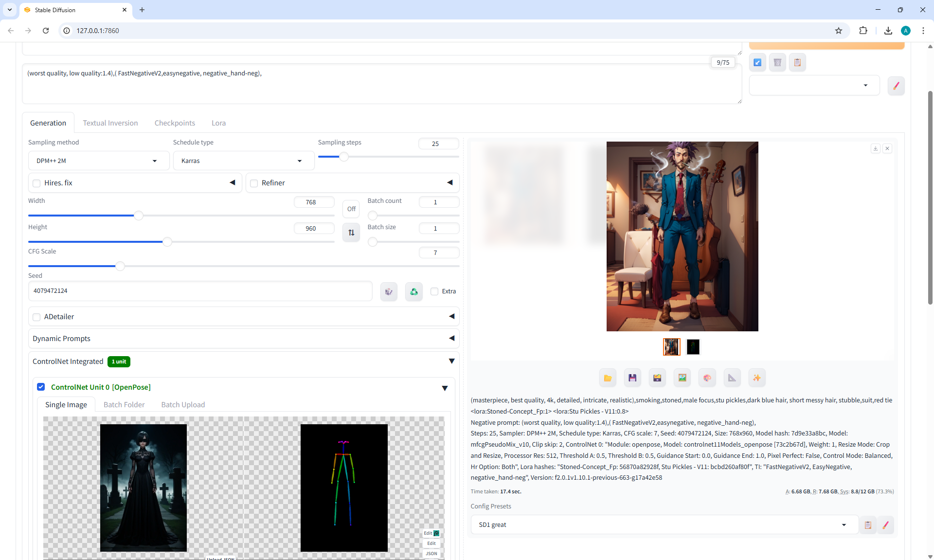Uncheck the ControlNet Unit 0 checkbox
This screenshot has width=934, height=560.
tap(41, 387)
